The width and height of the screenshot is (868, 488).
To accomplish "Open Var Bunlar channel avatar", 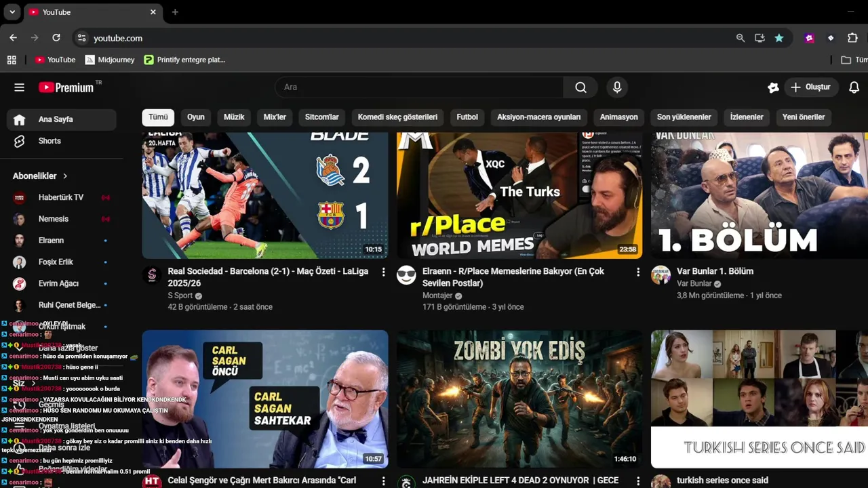I will tap(660, 275).
